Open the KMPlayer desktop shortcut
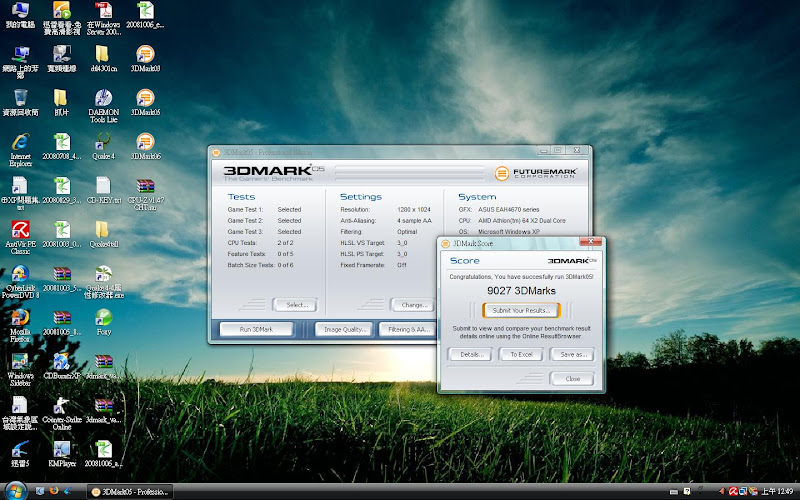Image resolution: width=800 pixels, height=500 pixels. [61, 451]
